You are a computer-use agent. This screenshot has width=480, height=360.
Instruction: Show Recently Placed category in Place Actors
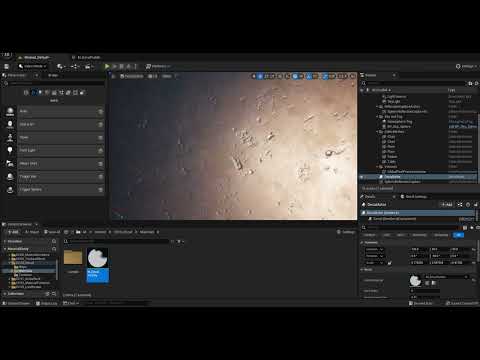pyautogui.click(x=26, y=92)
